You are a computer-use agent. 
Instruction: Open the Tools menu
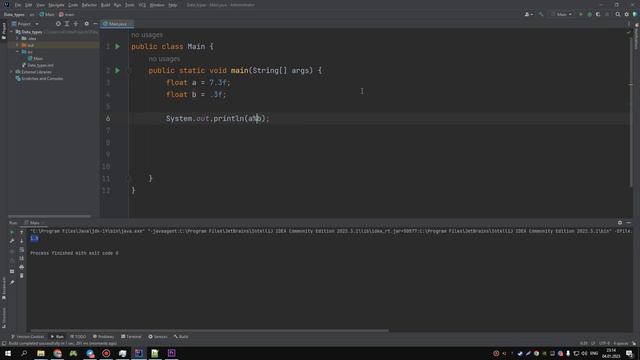coord(129,5)
